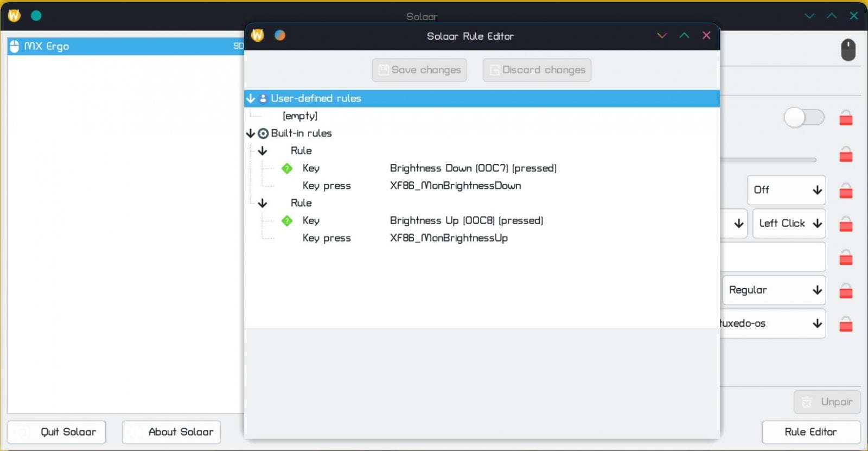The height and width of the screenshot is (451, 868).
Task: Click the red lock icon next to Regular dropdown
Action: (x=846, y=291)
